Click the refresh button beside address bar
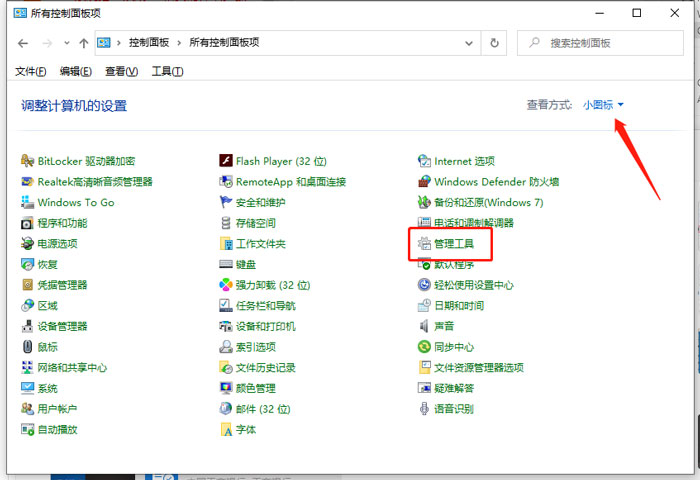The height and width of the screenshot is (480, 700). coord(494,43)
